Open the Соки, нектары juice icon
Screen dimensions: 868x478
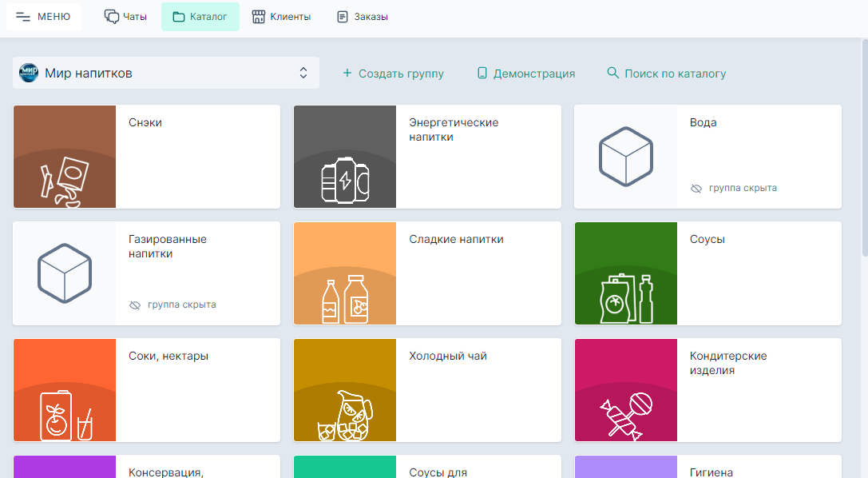coord(65,414)
